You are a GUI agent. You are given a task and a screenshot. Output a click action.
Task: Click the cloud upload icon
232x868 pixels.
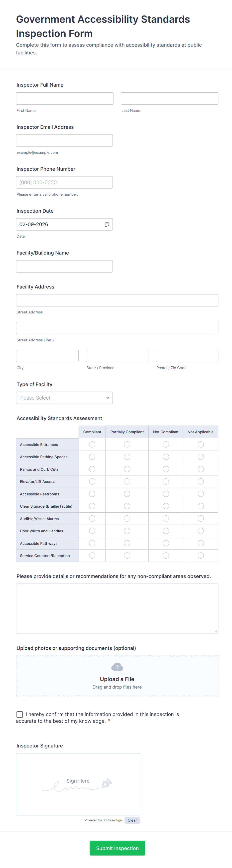pos(117,667)
